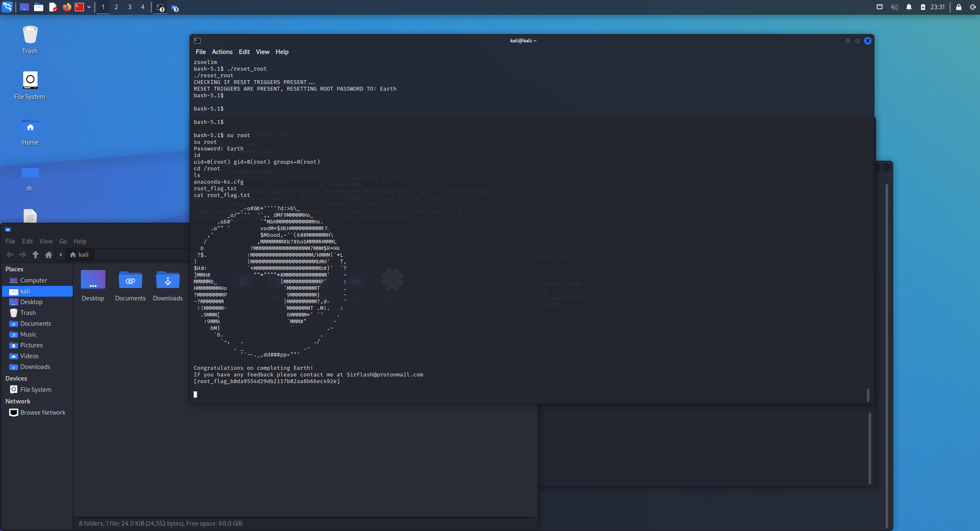Click the 23:31 clock in the panel
This screenshot has height=531, width=980.
click(x=938, y=7)
